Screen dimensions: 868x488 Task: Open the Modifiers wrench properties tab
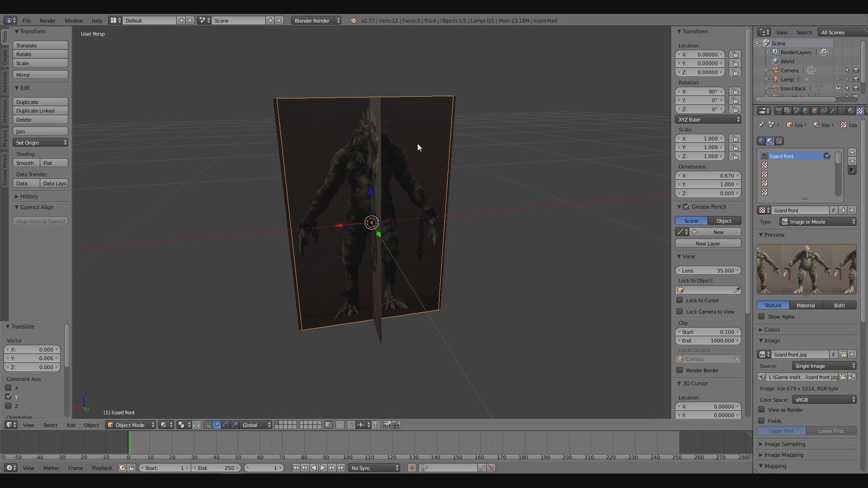point(833,111)
